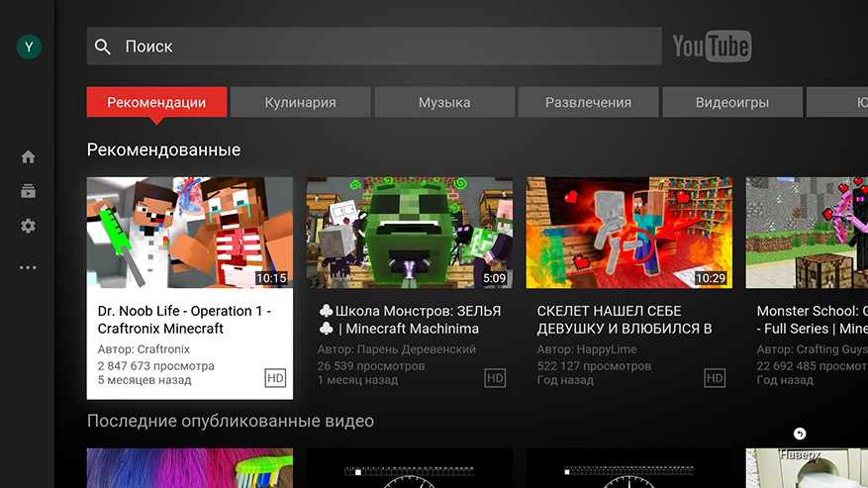
Task: Click the Наверх back-to-top button
Action: [800, 454]
